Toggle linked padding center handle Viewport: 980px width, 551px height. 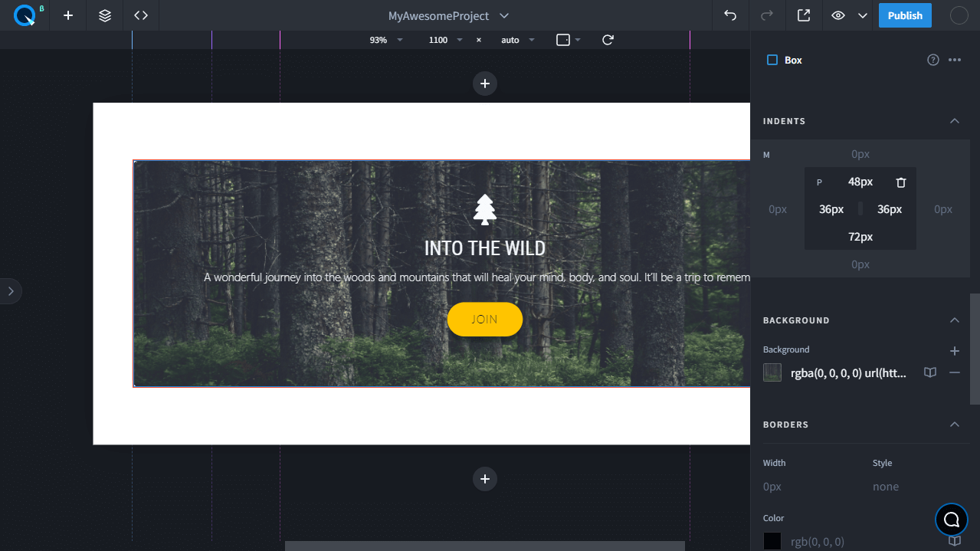(860, 209)
